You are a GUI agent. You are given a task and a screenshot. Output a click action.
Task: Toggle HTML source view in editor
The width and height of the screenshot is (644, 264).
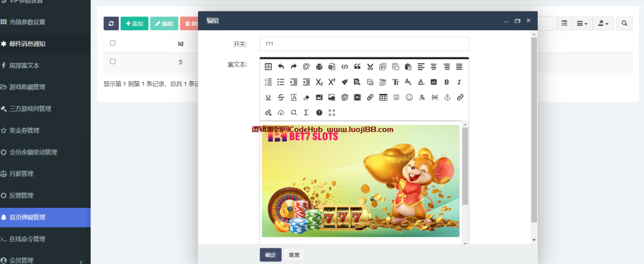pos(268,67)
